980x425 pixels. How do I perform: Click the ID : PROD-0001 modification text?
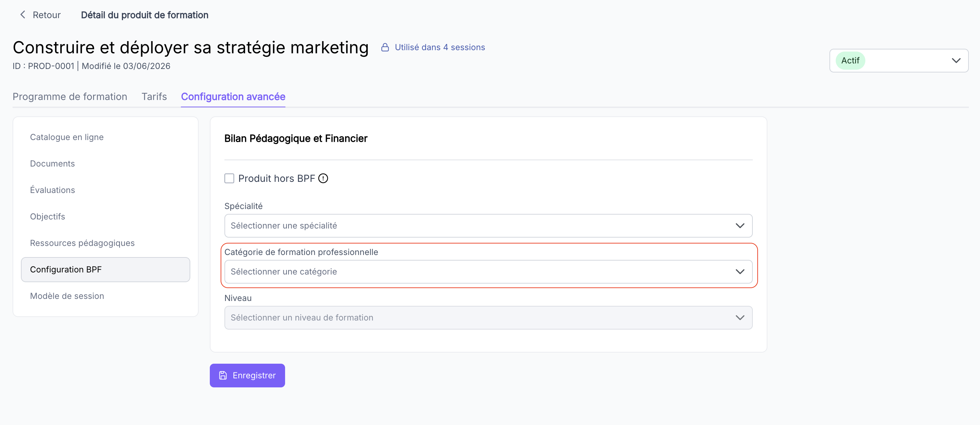91,66
